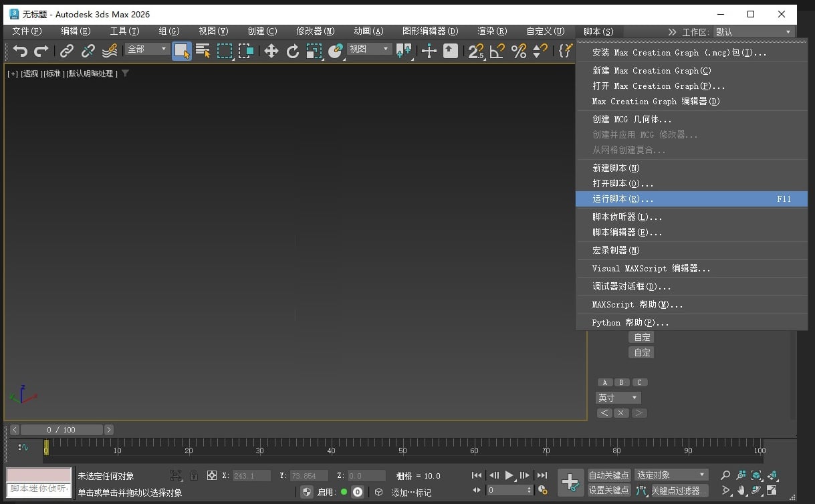Toggle the Angle Snap button

[x=497, y=51]
